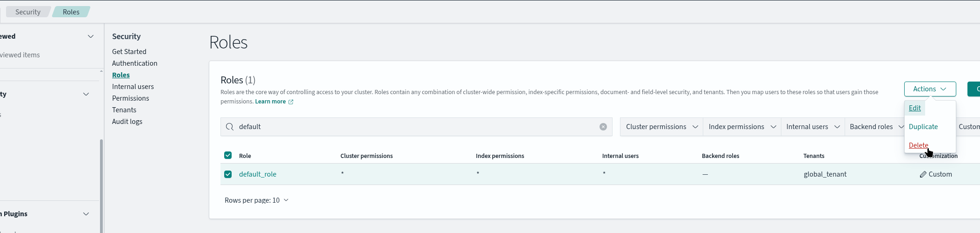Change the Rows per page setting
Screen dimensions: 980x233
pos(256,200)
